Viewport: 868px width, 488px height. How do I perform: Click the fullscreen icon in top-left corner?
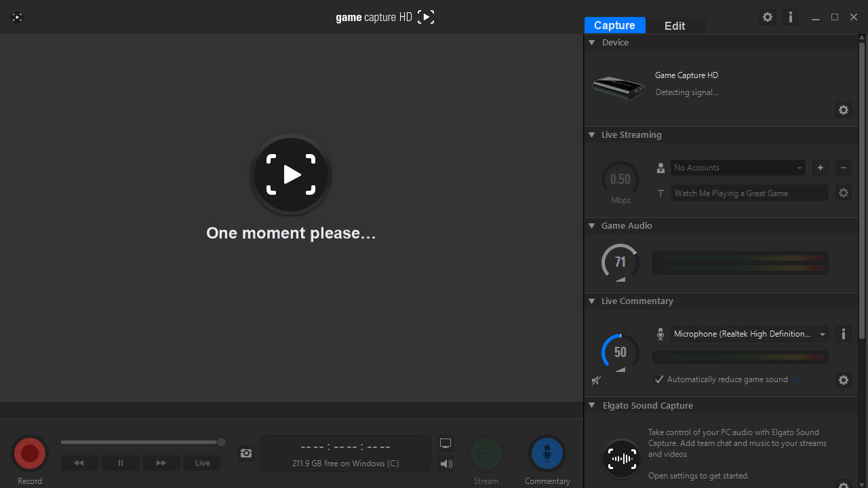[18, 17]
